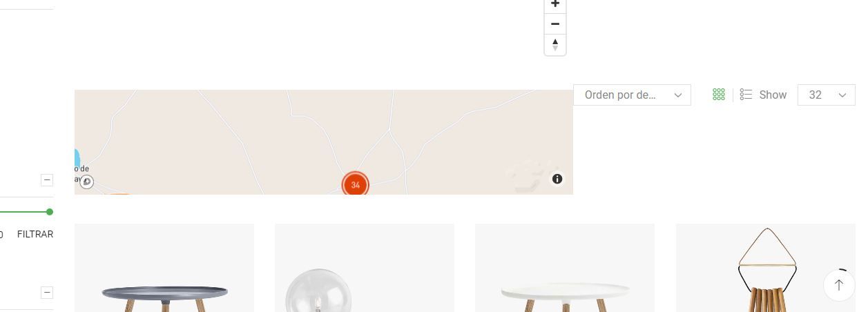Open the grey round table product

164,268
